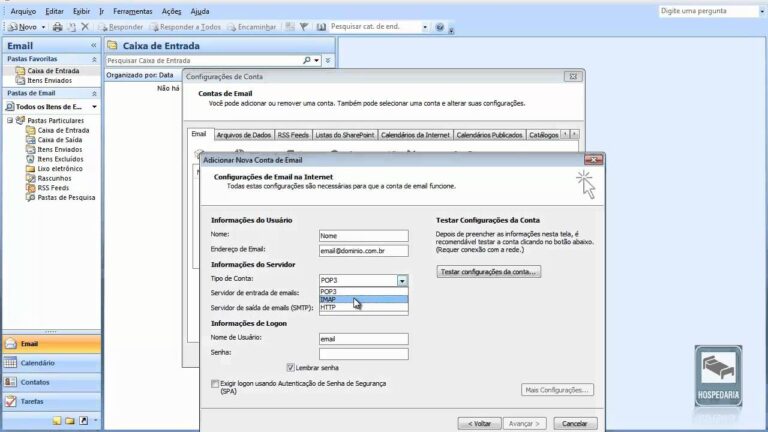Image resolution: width=768 pixels, height=432 pixels.
Task: Collapse the Pastas Favoritas section
Action: (x=94, y=59)
